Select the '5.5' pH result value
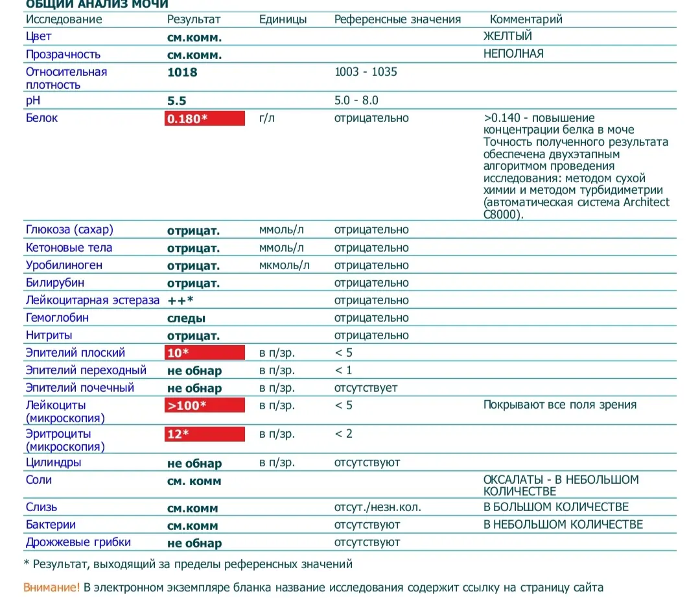Image resolution: width=700 pixels, height=598 pixels. pyautogui.click(x=177, y=101)
